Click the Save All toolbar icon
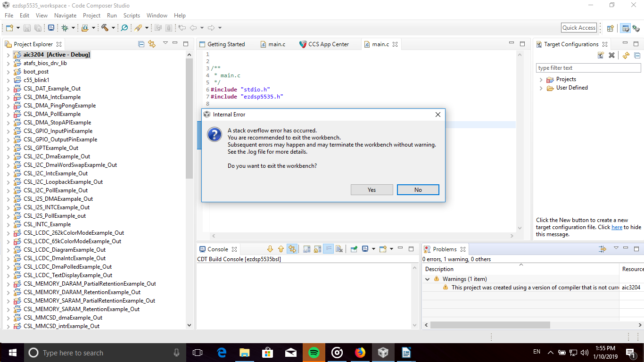644x362 pixels. pyautogui.click(x=38, y=28)
